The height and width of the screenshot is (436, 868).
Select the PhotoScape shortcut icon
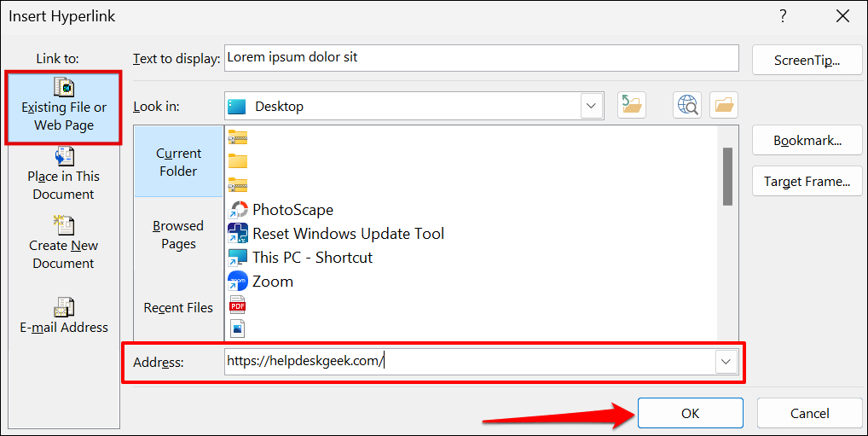[238, 210]
